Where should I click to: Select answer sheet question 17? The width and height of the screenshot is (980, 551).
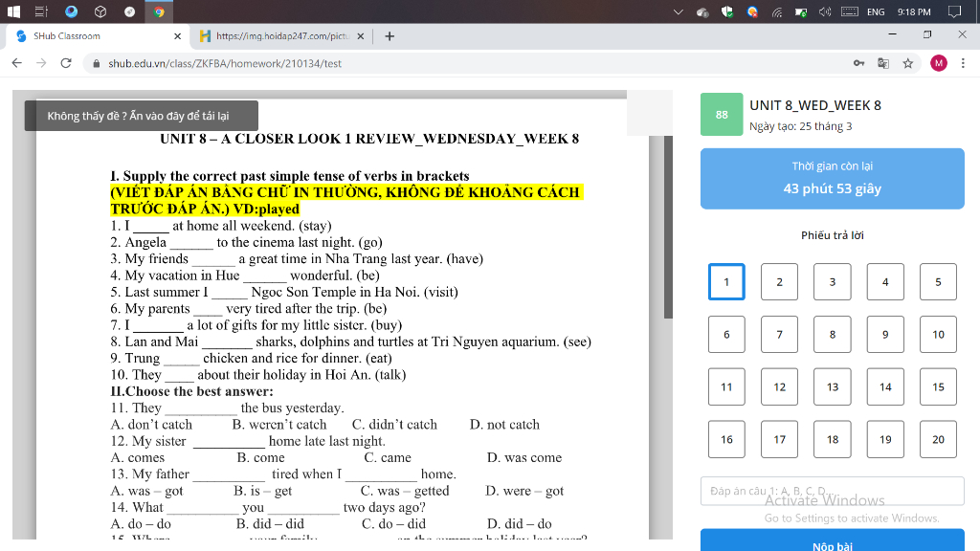pos(779,439)
